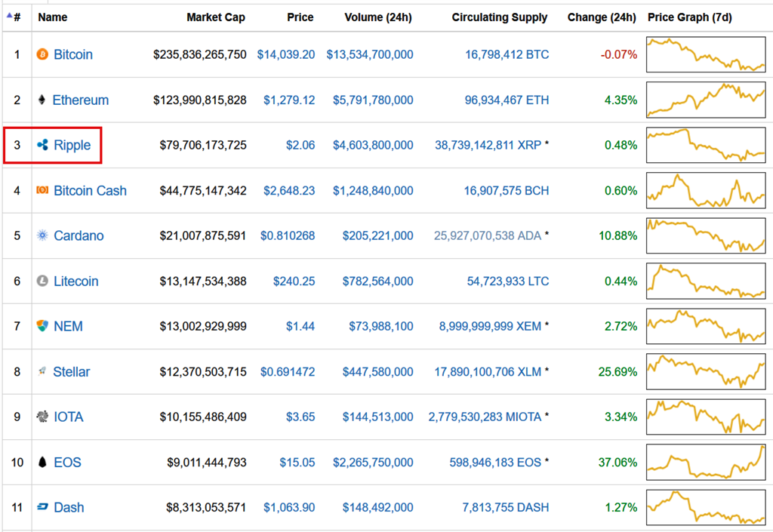Click Stellar volume $447,580,000
Screen dimensions: 773x532
pyautogui.click(x=377, y=372)
